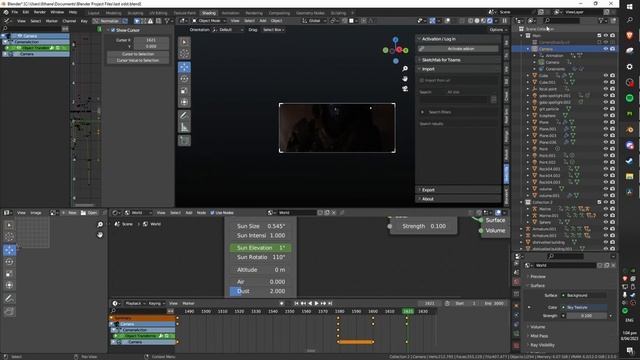Select the Annotate tool in 3D viewport toolbar
The height and width of the screenshot is (360, 640).
pos(184,116)
